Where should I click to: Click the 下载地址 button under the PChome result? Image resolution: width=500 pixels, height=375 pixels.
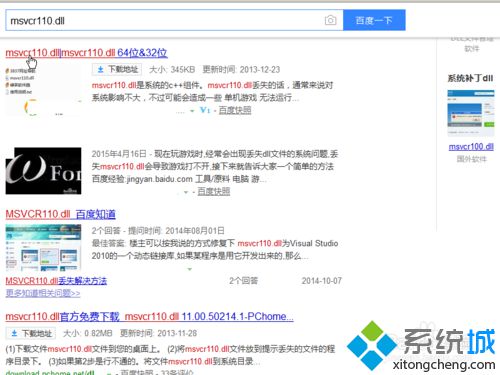tap(31, 333)
